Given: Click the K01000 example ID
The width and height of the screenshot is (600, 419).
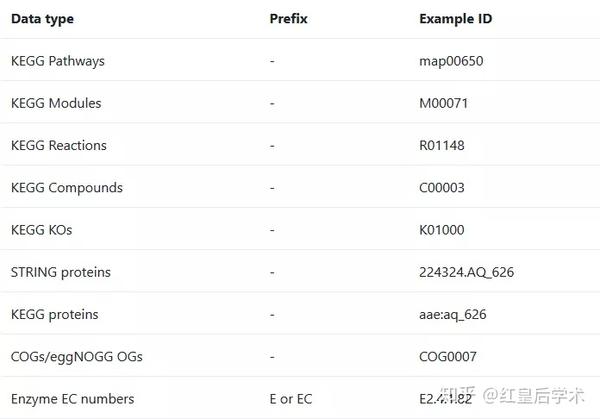Looking at the screenshot, I should point(442,230).
